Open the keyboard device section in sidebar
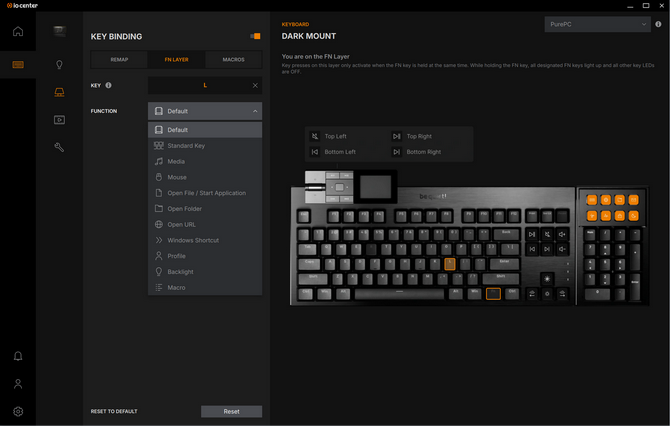 coord(18,65)
